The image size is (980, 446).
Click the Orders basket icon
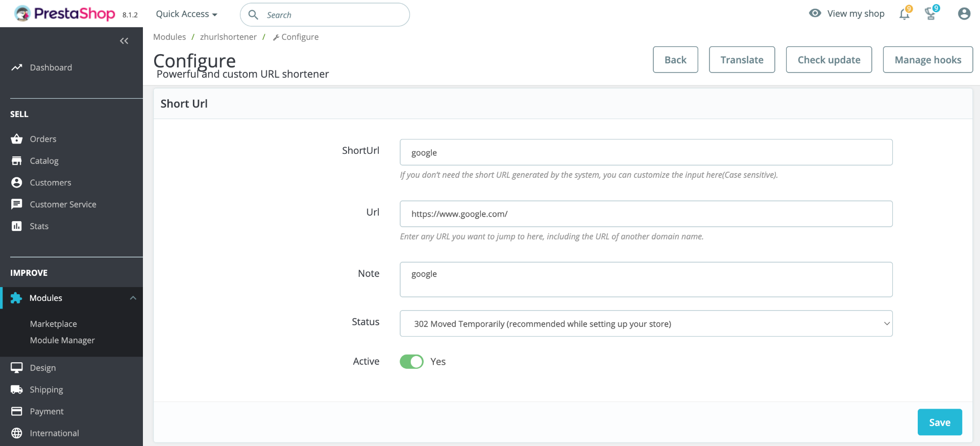[17, 139]
